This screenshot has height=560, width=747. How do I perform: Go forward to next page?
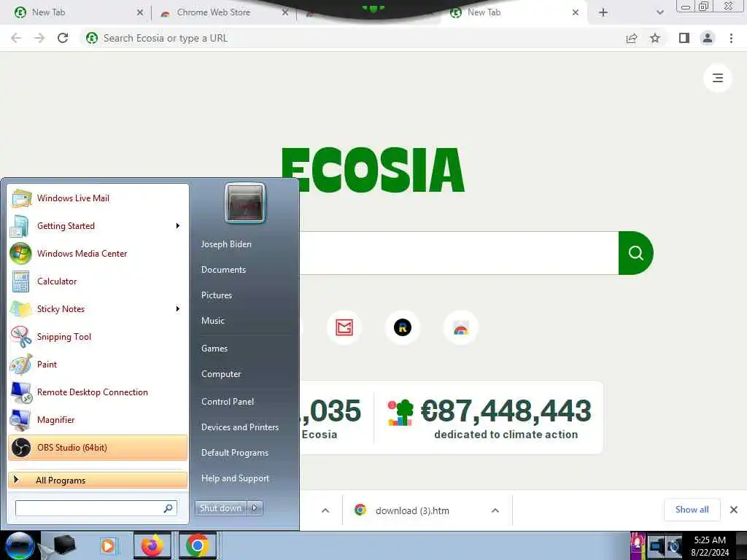click(x=39, y=38)
